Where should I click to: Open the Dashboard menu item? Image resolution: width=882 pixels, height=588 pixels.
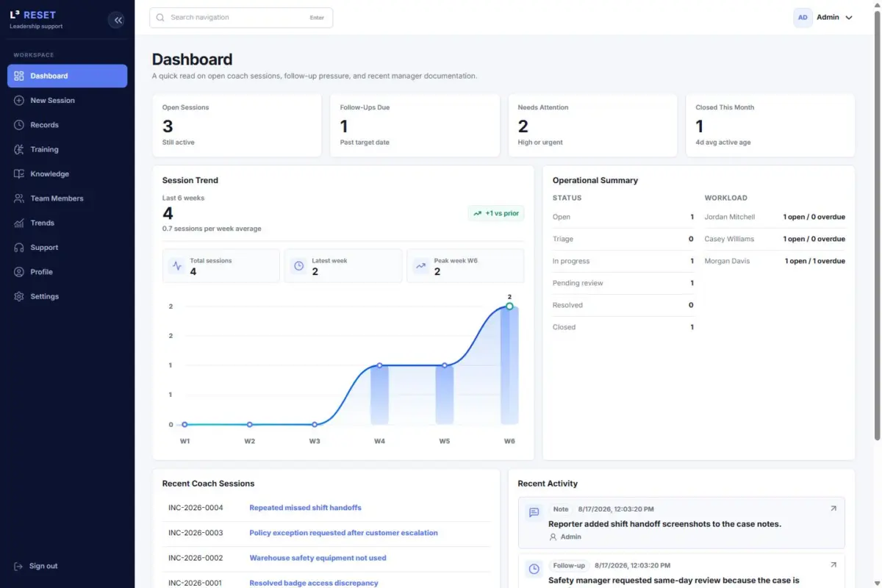pyautogui.click(x=68, y=76)
